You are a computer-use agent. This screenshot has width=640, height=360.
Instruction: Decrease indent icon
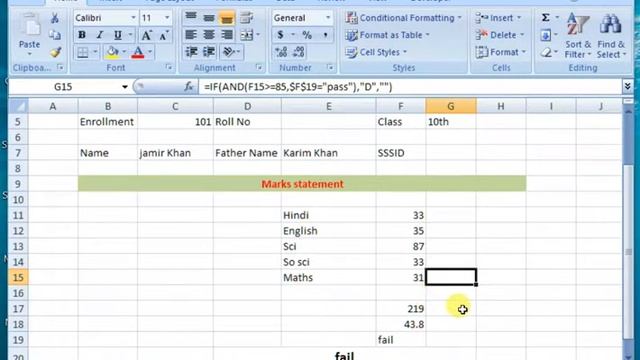(x=191, y=52)
